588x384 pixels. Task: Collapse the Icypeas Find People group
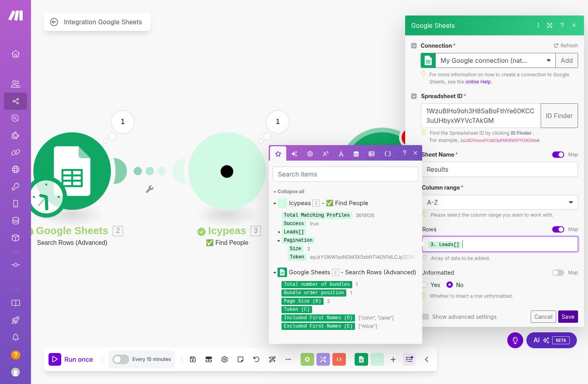[275, 204]
